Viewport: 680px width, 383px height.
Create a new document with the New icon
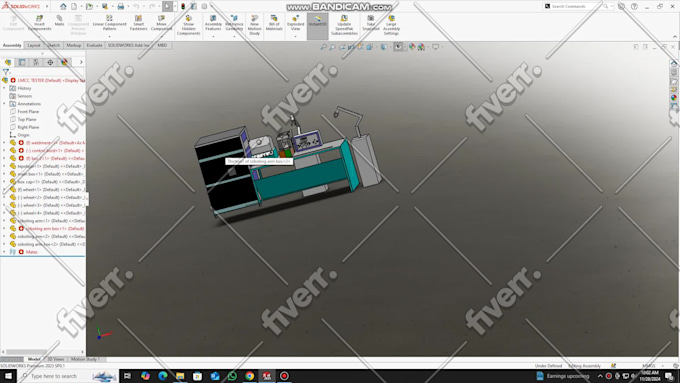point(74,7)
